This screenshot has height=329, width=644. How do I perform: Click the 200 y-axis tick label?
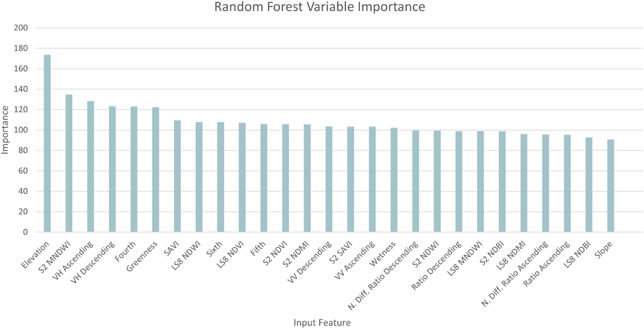[21, 28]
